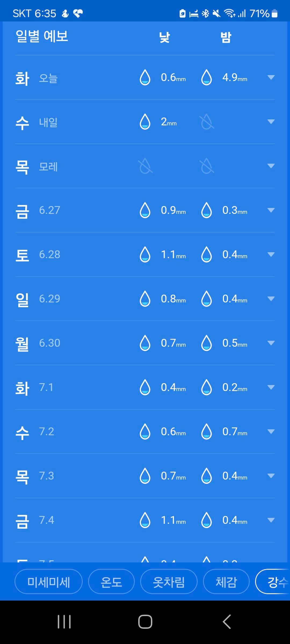Select the 체감 feels-like tab
The image size is (290, 644).
(226, 581)
